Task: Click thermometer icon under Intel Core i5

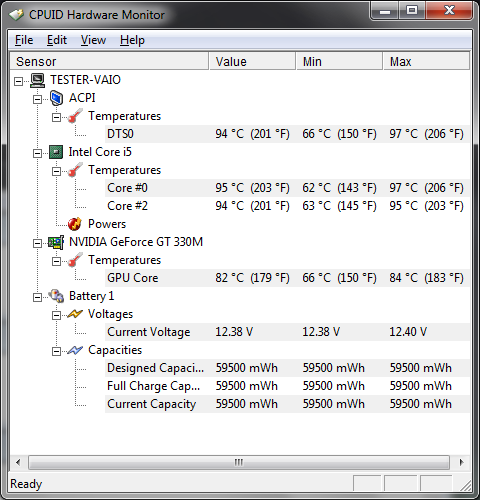Action: (x=75, y=170)
